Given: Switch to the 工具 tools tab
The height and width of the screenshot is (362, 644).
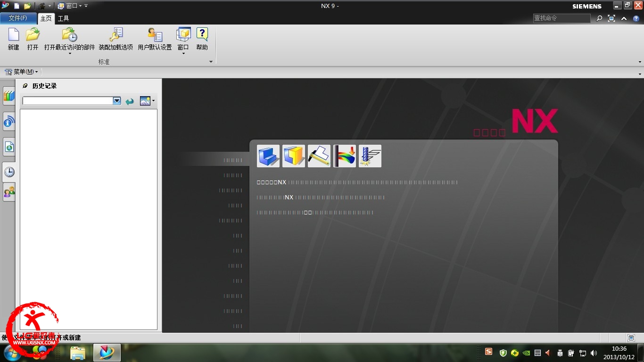Looking at the screenshot, I should pos(63,18).
